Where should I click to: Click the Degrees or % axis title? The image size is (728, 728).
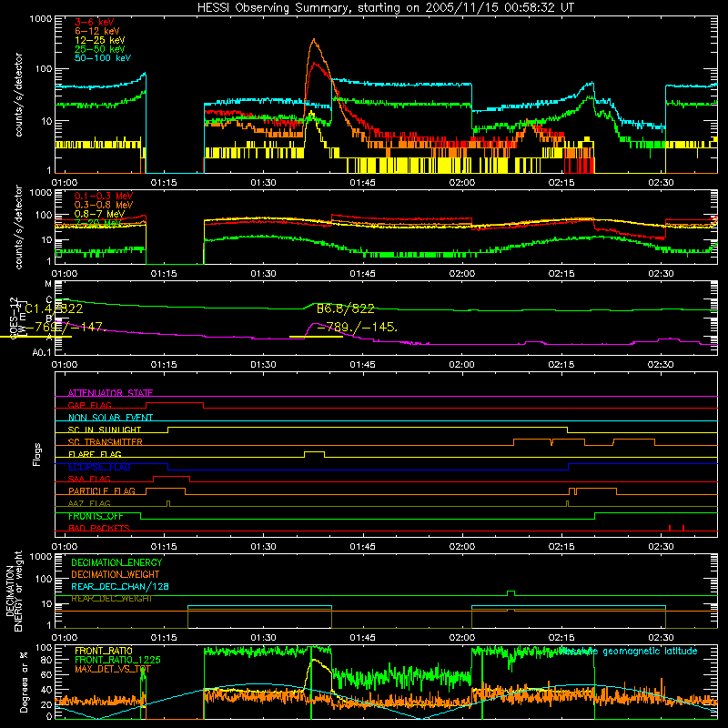click(x=24, y=682)
